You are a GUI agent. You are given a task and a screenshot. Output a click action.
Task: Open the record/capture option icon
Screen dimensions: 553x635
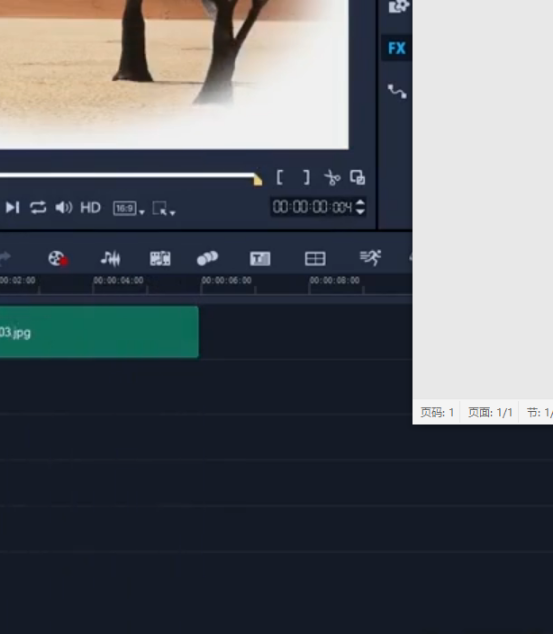pos(57,258)
